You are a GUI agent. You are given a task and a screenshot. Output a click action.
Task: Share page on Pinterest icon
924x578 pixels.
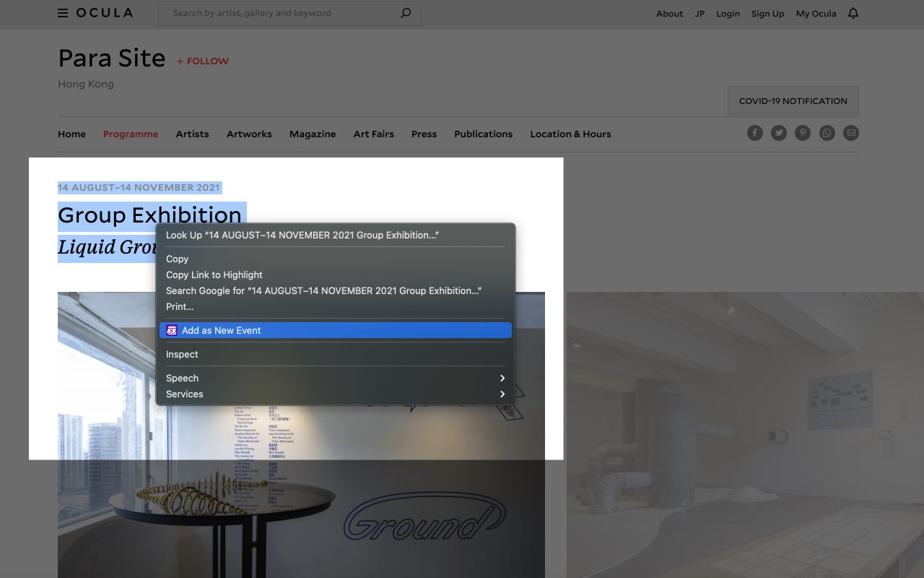point(803,133)
